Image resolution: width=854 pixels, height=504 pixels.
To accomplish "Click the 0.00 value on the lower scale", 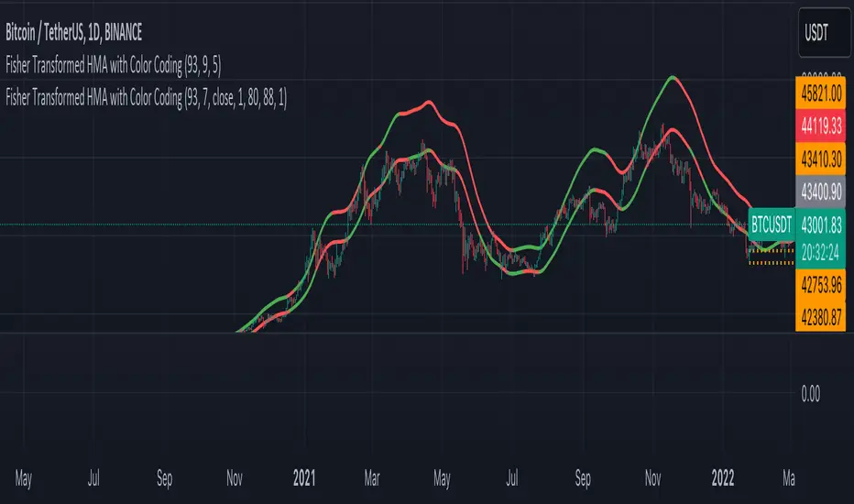I will [810, 393].
